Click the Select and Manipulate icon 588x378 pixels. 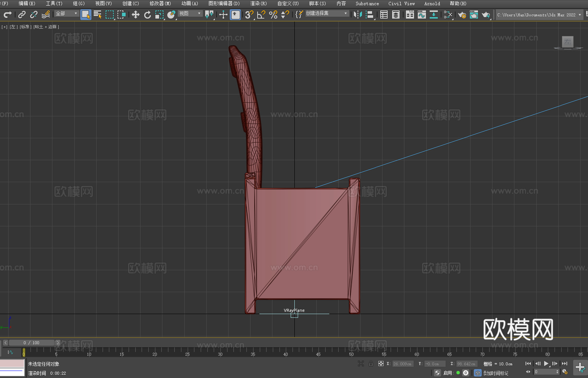(x=223, y=14)
